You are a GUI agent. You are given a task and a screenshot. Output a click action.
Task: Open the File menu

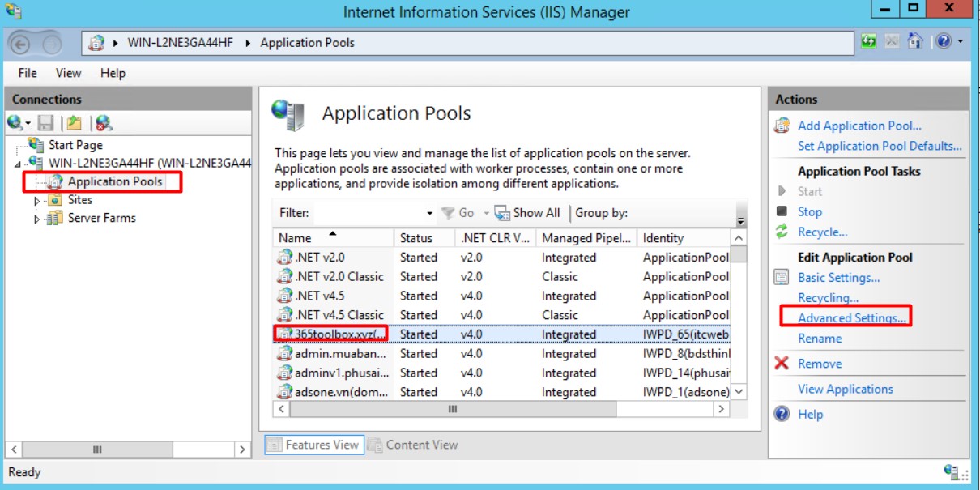point(28,73)
